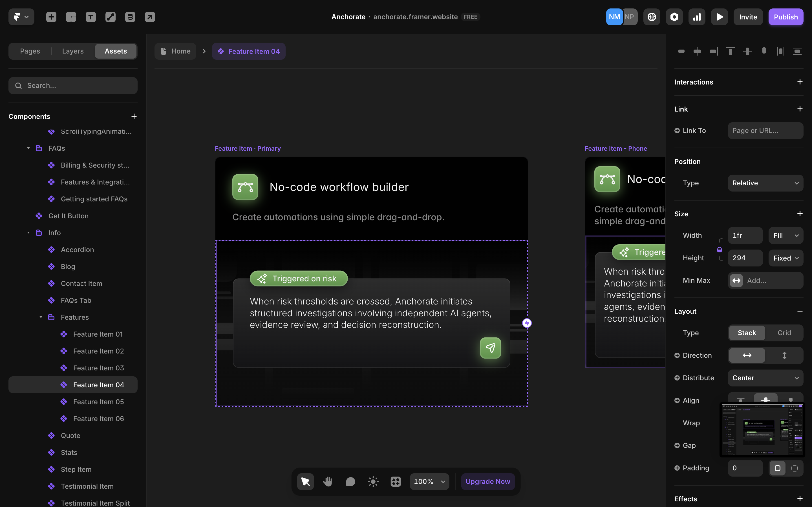Select the Vector path tool

tap(111, 17)
